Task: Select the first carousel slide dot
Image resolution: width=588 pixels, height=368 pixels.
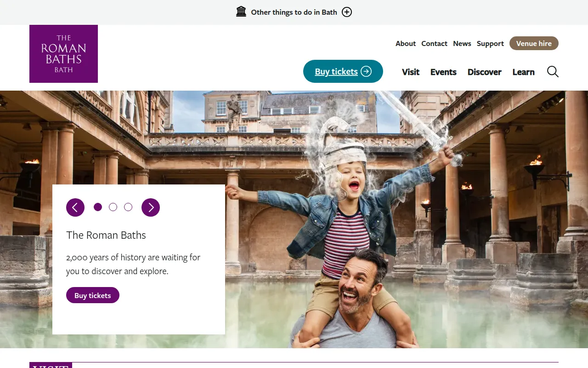Action: coord(98,207)
